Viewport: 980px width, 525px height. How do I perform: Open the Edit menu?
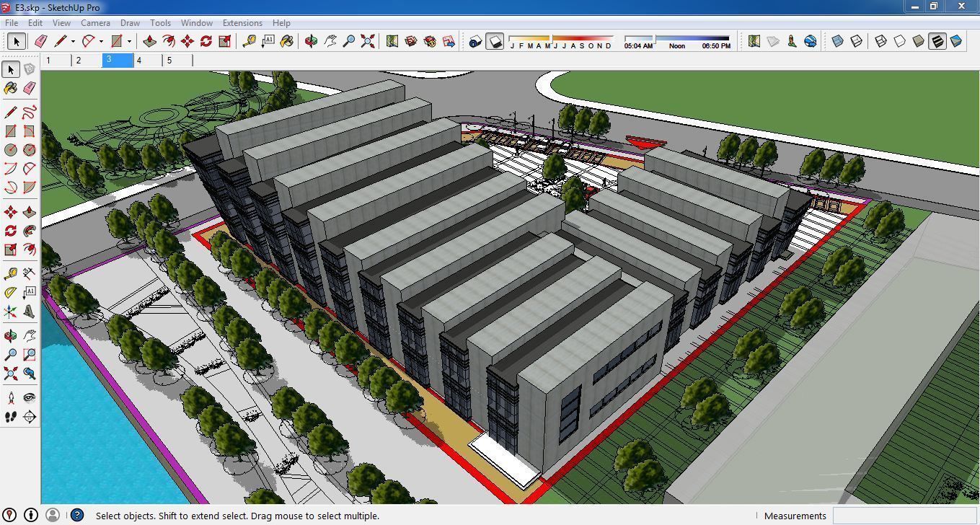(x=35, y=23)
